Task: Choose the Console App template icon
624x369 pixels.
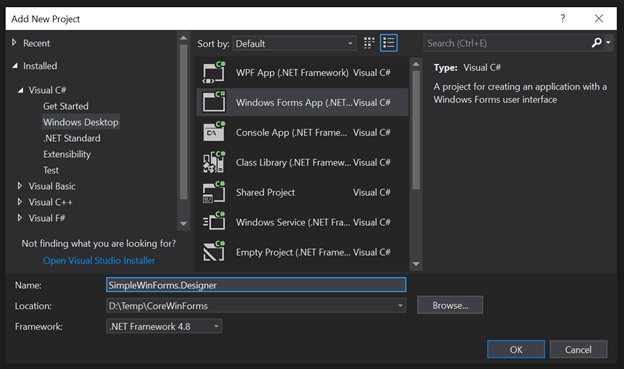Action: (x=214, y=132)
